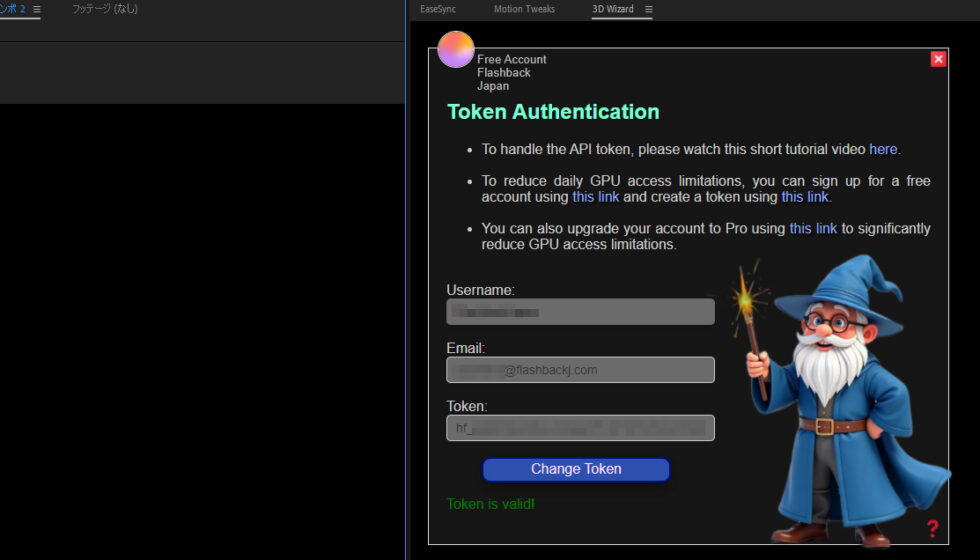The height and width of the screenshot is (560, 980).
Task: Open the 3D Wizard panel menu icon
Action: (648, 10)
